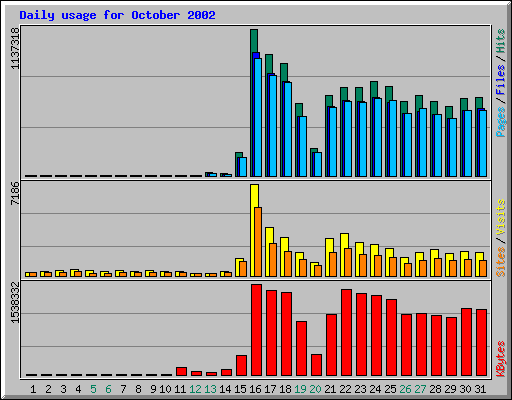Click day label "11" on the x-axis
The width and height of the screenshot is (512, 400).
pyautogui.click(x=180, y=389)
